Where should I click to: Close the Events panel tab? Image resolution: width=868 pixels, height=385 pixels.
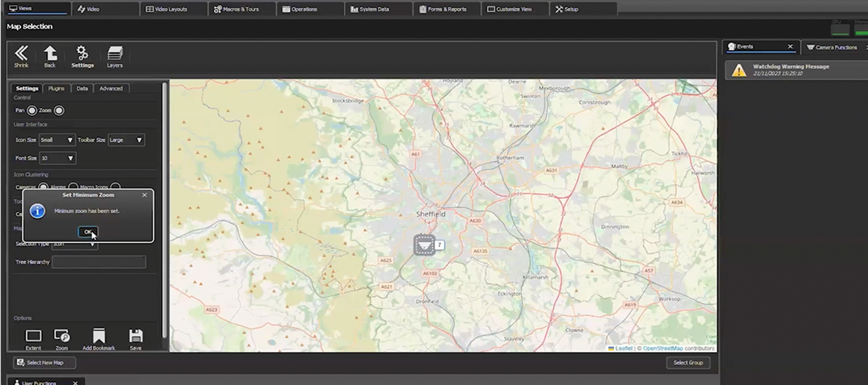pyautogui.click(x=790, y=47)
